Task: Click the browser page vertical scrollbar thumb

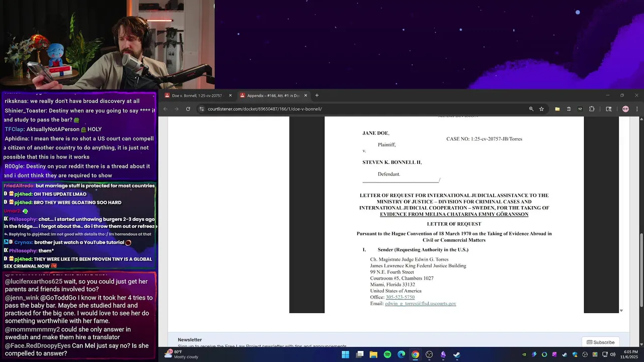Action: tap(641, 271)
